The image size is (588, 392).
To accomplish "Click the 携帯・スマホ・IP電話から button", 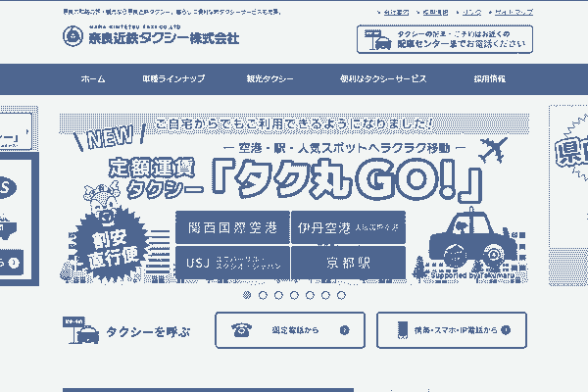I will (452, 330).
